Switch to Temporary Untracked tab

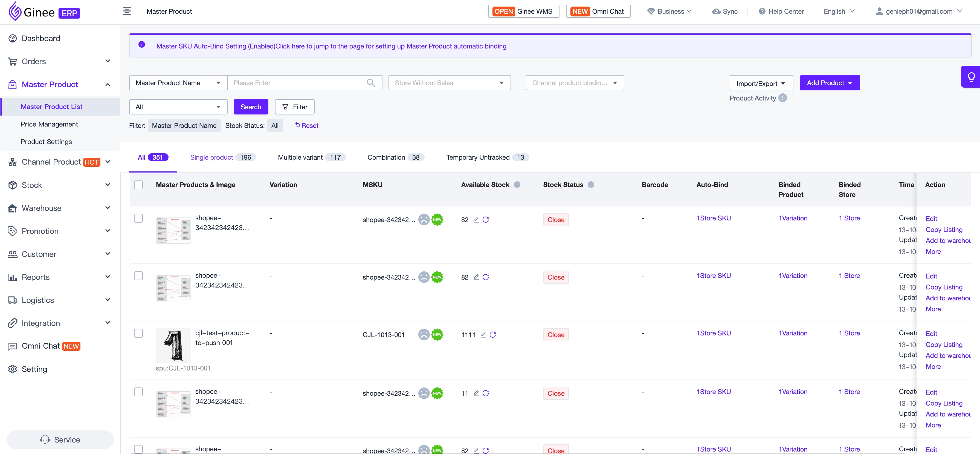[x=487, y=157]
